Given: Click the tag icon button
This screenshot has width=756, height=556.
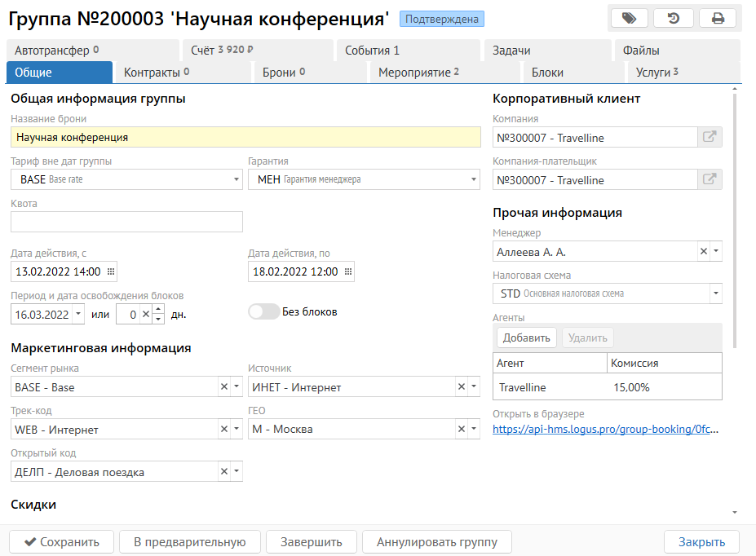Looking at the screenshot, I should (x=629, y=18).
